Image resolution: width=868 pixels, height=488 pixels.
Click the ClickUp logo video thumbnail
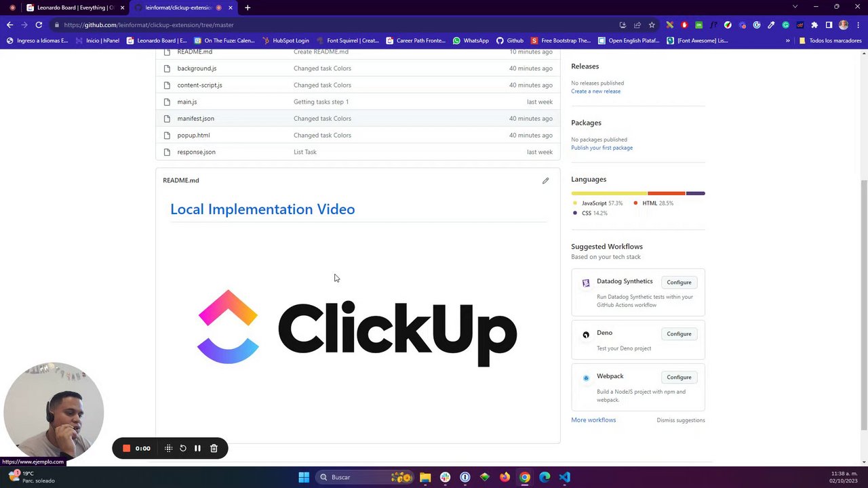tap(357, 329)
